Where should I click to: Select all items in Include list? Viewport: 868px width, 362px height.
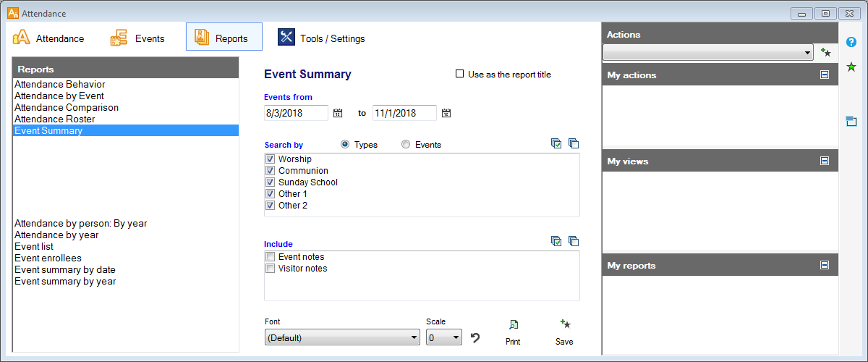pyautogui.click(x=556, y=242)
